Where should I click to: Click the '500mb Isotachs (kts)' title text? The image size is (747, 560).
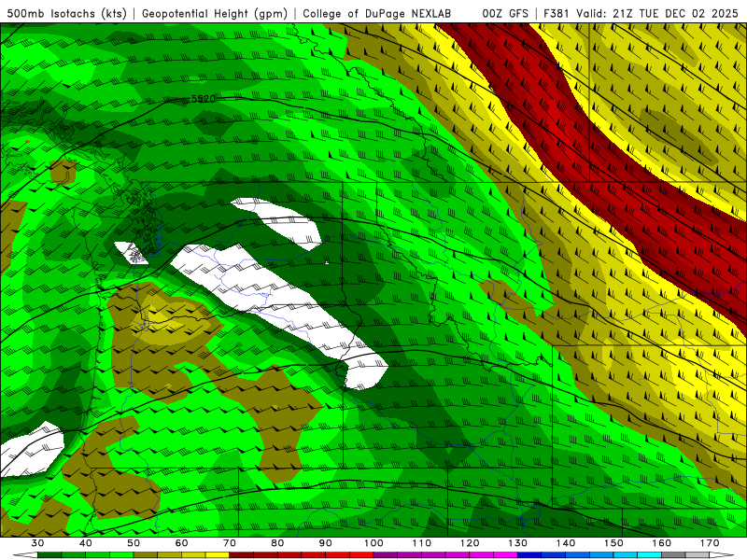[66, 13]
